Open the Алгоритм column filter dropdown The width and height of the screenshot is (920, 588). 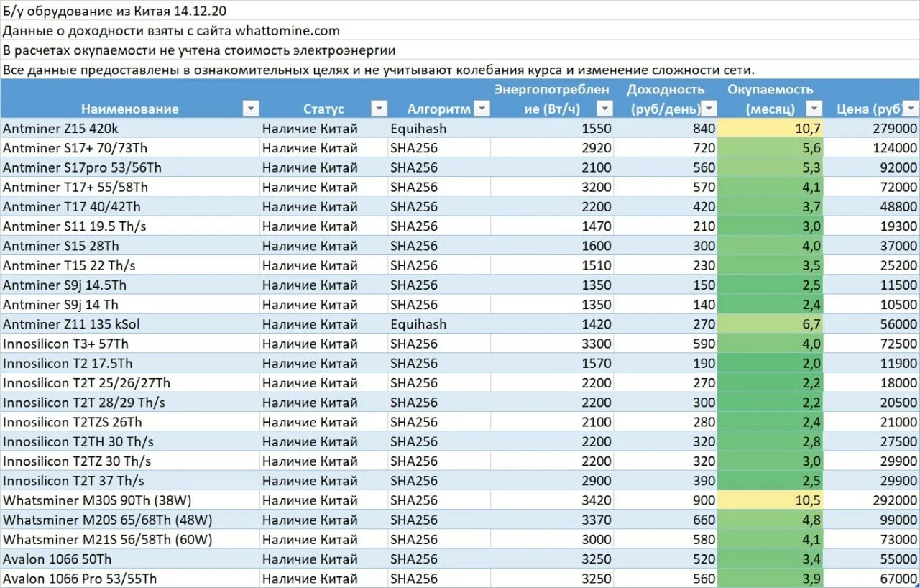(x=482, y=109)
